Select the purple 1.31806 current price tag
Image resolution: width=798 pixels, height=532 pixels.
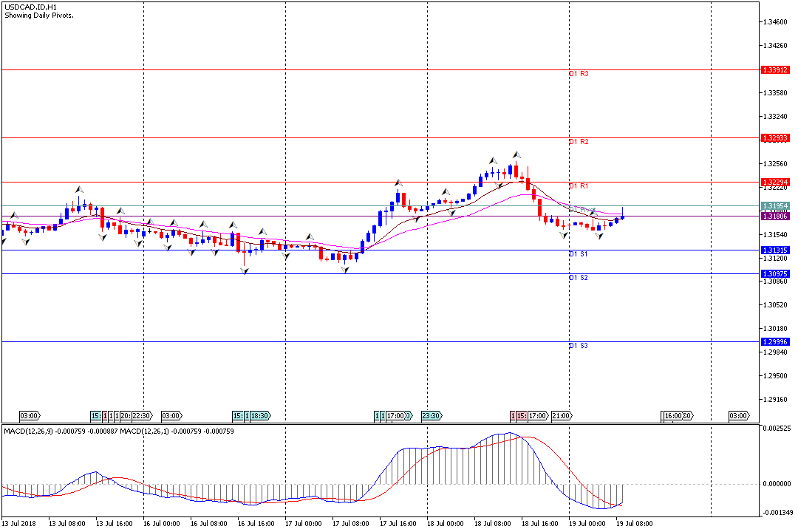(775, 216)
